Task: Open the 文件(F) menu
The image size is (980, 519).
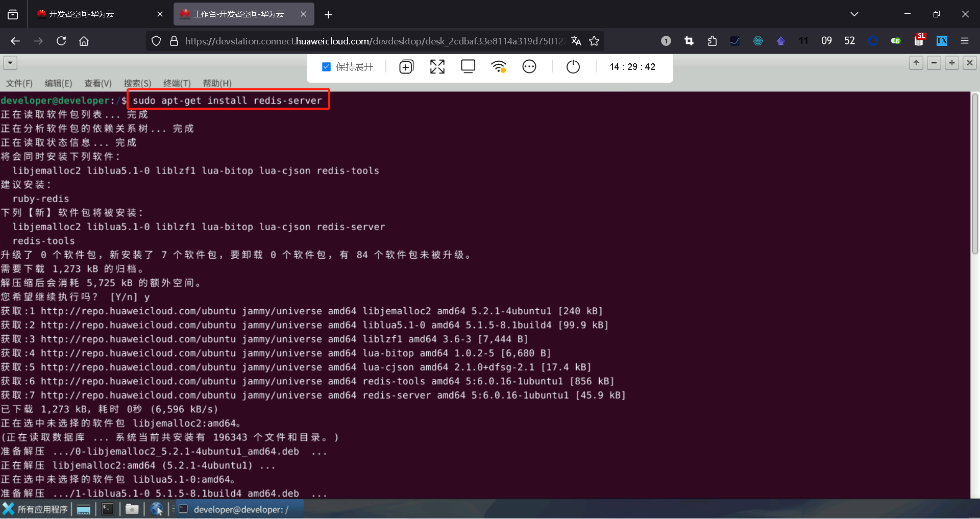Action: click(19, 83)
